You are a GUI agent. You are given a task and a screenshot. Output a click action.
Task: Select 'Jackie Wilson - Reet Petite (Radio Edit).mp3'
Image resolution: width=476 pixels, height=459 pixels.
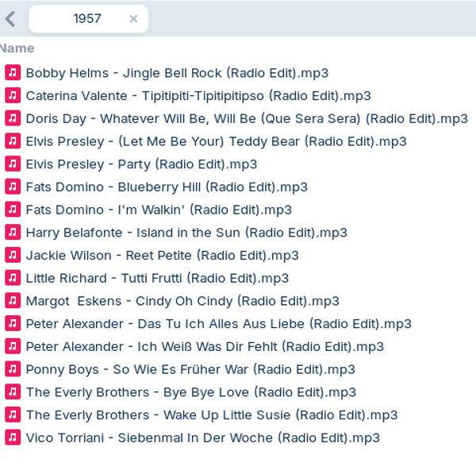[163, 256]
